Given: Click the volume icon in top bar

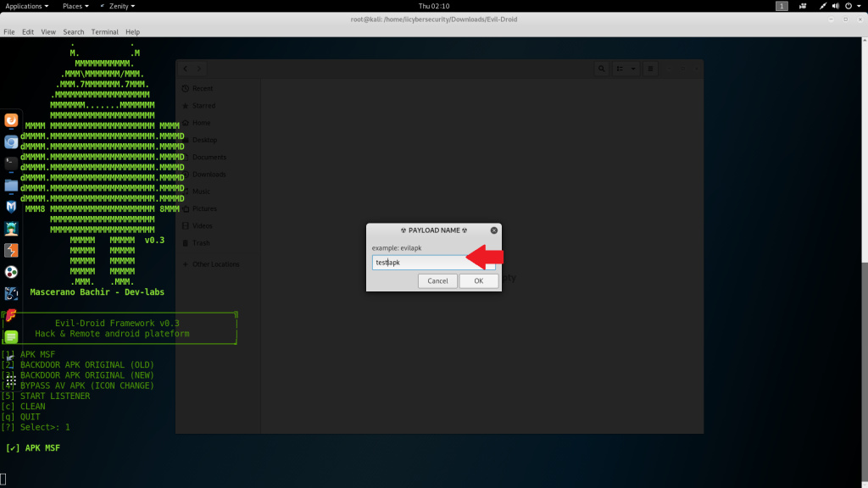Looking at the screenshot, I should [834, 6].
